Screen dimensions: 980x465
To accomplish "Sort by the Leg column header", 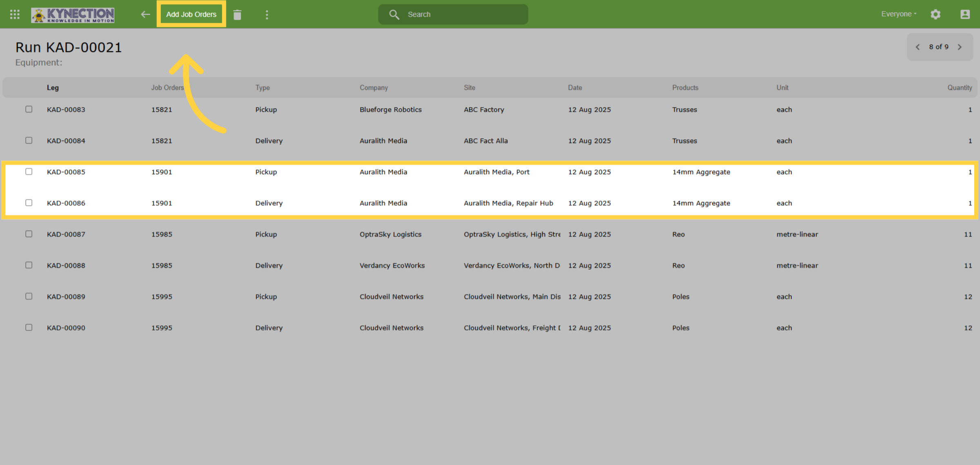I will [53, 87].
